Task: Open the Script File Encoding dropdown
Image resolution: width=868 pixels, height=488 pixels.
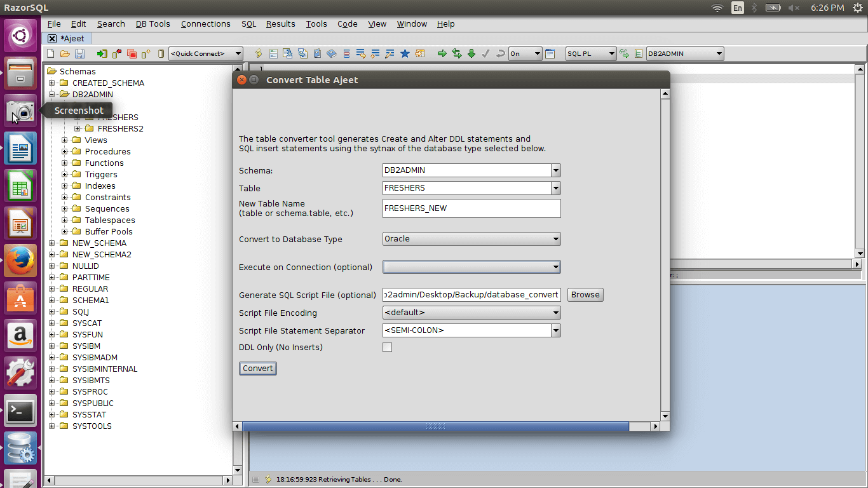Action: point(471,313)
